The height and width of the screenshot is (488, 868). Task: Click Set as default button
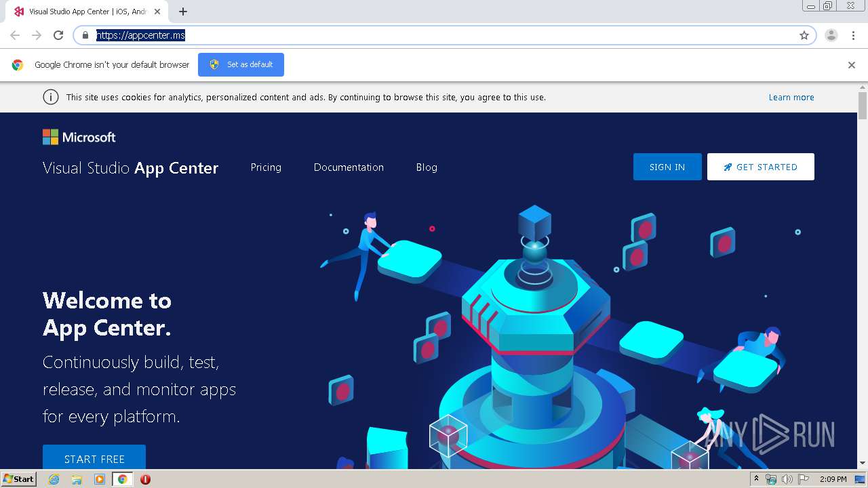pyautogui.click(x=241, y=64)
